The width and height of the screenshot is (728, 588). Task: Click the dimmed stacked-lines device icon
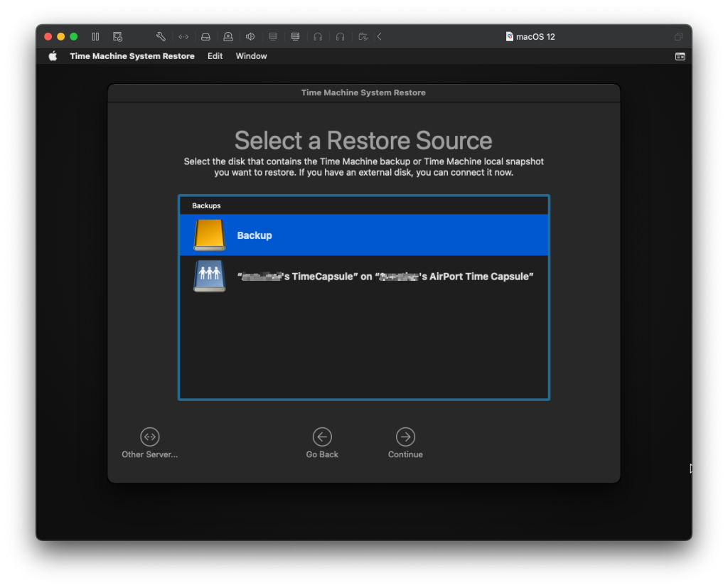[273, 37]
